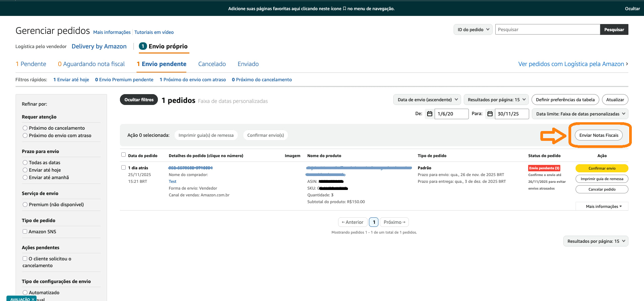Select page 1 in the pagination
The height and width of the screenshot is (301, 644).
[x=374, y=222]
